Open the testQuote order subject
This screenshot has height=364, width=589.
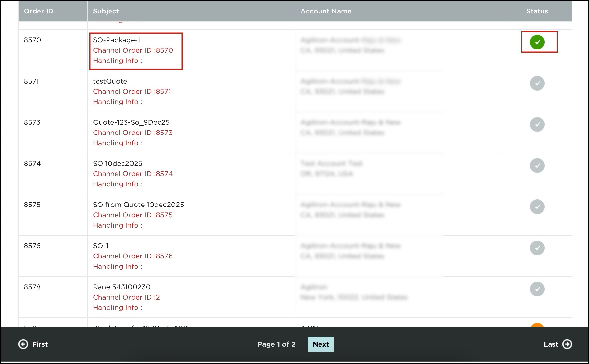click(110, 81)
